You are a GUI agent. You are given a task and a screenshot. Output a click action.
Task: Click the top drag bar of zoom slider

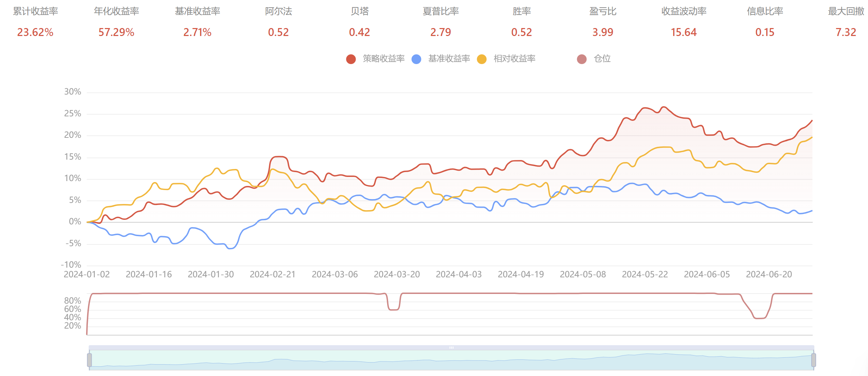click(x=451, y=347)
